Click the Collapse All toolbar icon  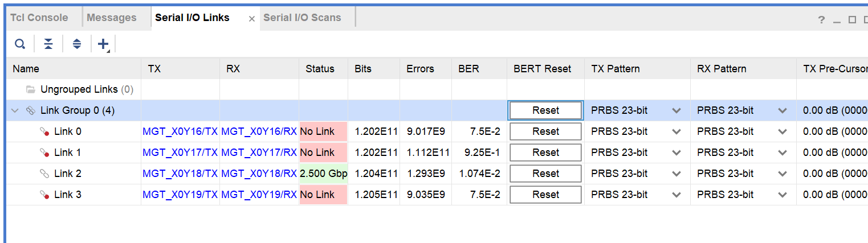pos(48,44)
